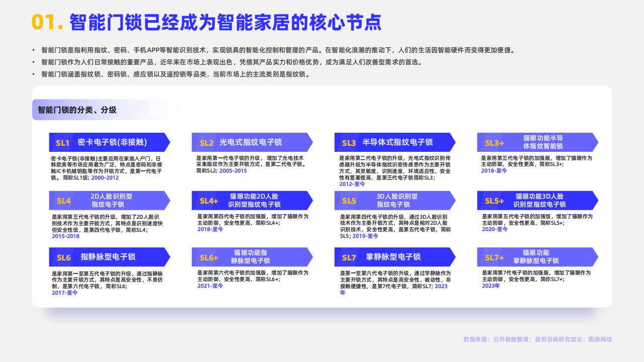Click the SL7+ 猫眼功能掌静脉型电子锁 banner

click(537, 257)
